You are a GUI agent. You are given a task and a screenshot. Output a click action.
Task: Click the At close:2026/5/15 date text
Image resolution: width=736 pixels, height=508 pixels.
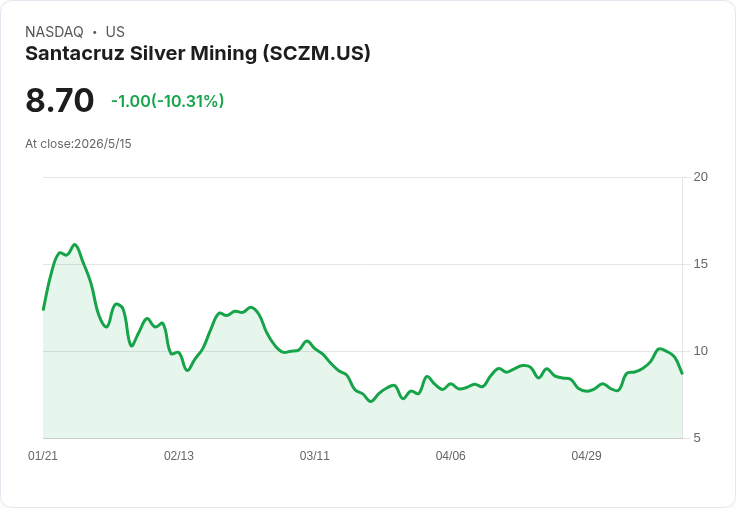pos(78,144)
